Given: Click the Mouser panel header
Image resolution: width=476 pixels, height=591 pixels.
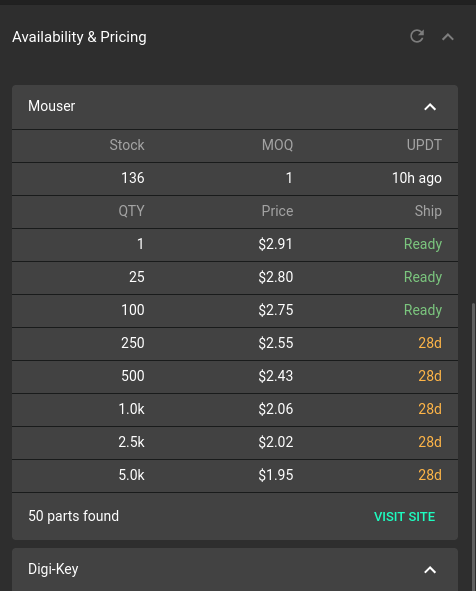Looking at the screenshot, I should [x=235, y=107].
